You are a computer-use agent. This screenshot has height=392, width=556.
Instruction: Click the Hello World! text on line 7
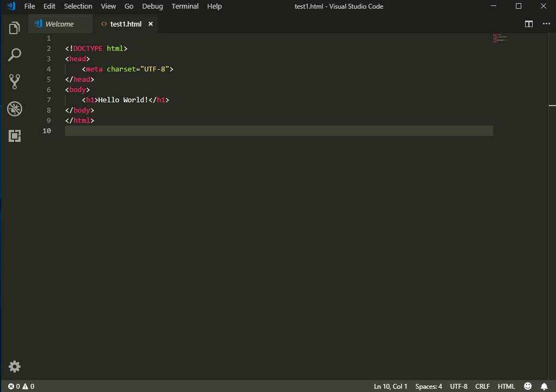coord(123,100)
